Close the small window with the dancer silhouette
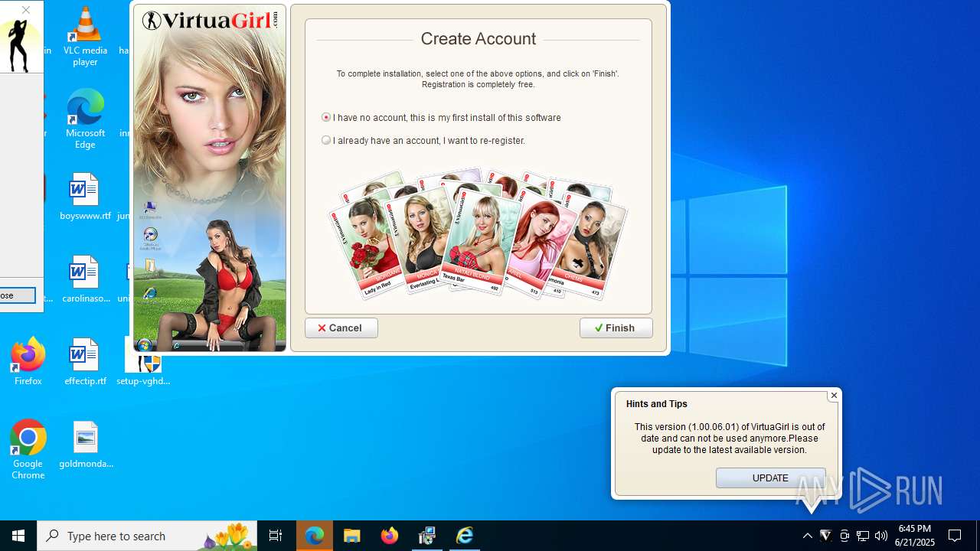 pyautogui.click(x=26, y=10)
